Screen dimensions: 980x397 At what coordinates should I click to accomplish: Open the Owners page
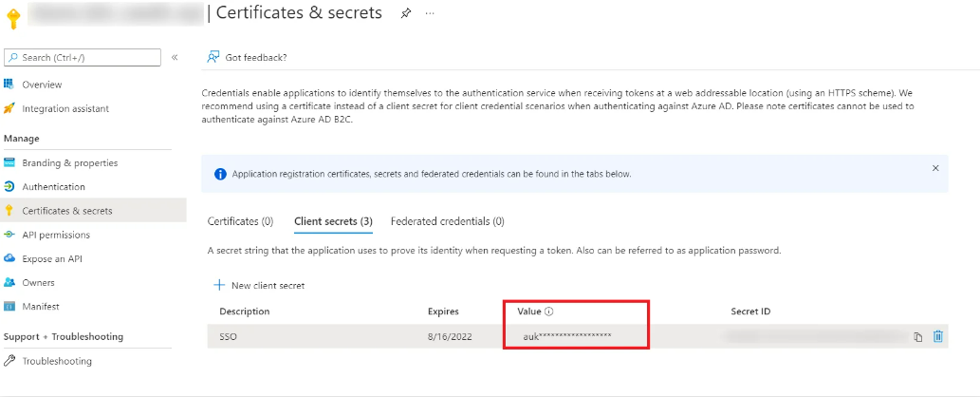pyautogui.click(x=38, y=282)
